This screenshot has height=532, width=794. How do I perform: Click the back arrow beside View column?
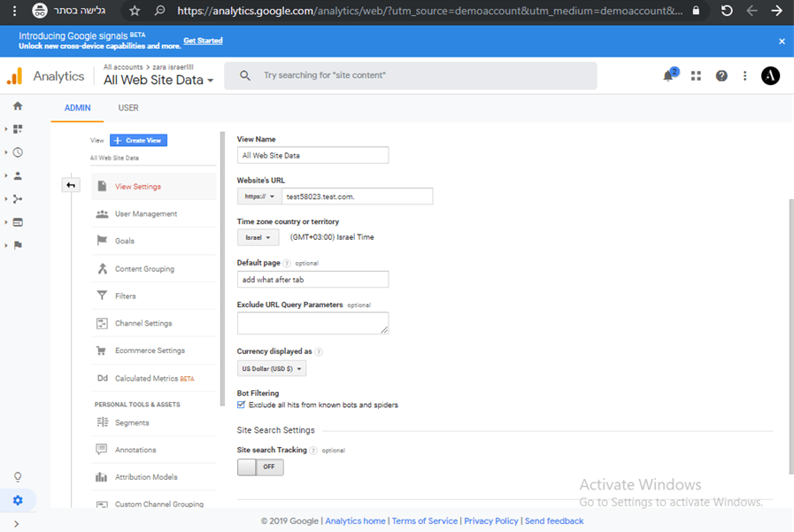pos(72,185)
